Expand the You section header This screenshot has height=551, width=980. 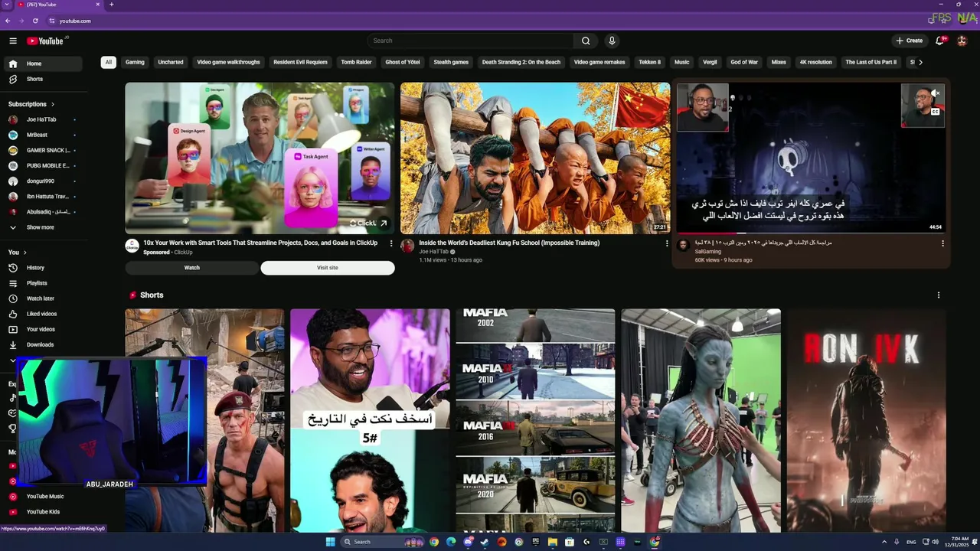pyautogui.click(x=18, y=253)
